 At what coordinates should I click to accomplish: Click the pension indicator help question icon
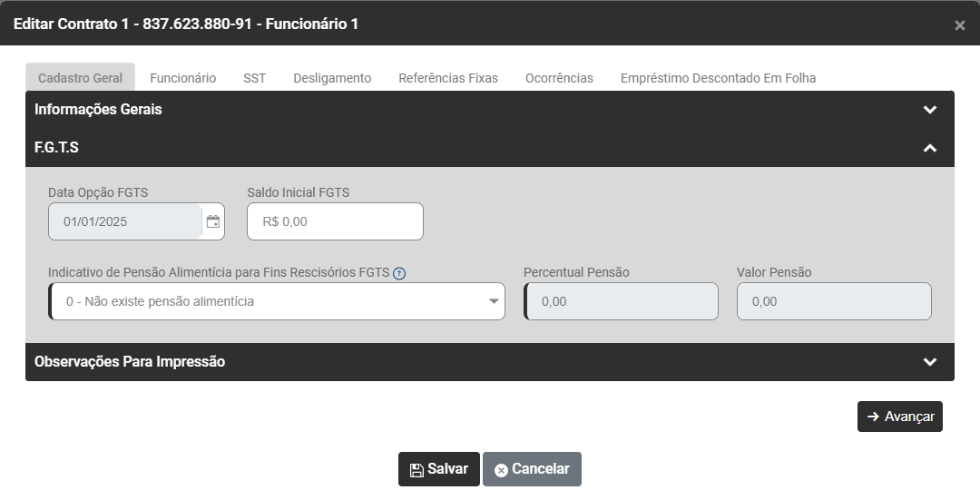[x=399, y=273]
